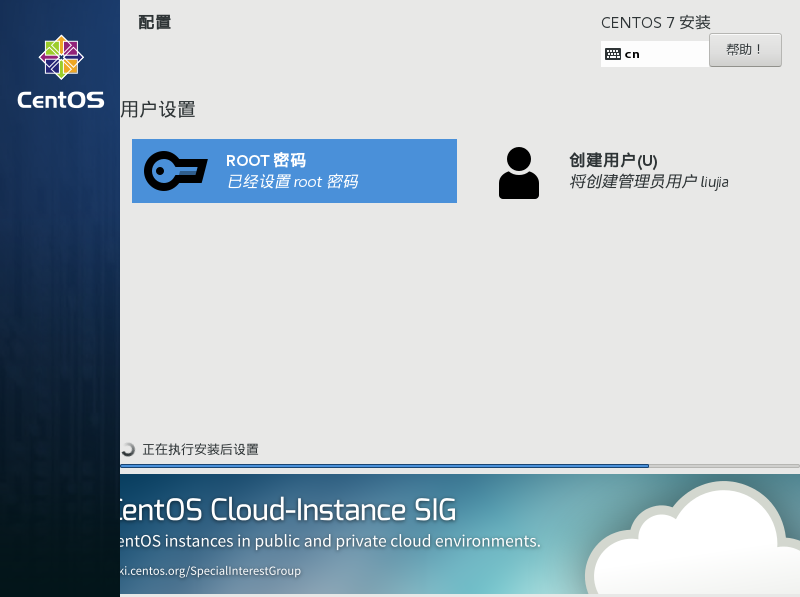The image size is (800, 597).
Task: Open 创建用户(U) settings
Action: pos(614,173)
